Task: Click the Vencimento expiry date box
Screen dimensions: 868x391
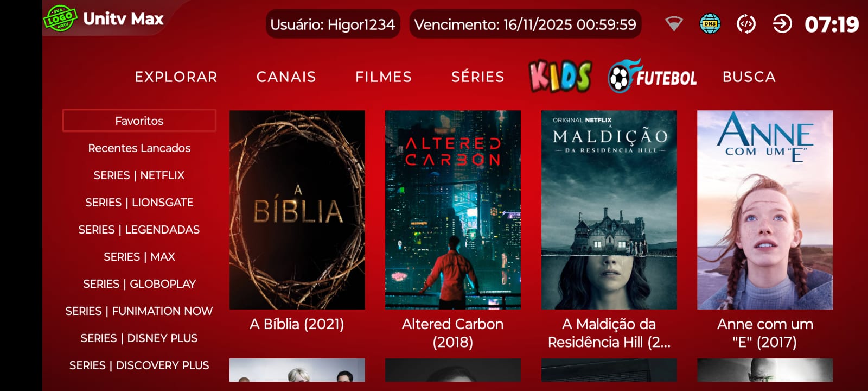Action: pyautogui.click(x=525, y=24)
